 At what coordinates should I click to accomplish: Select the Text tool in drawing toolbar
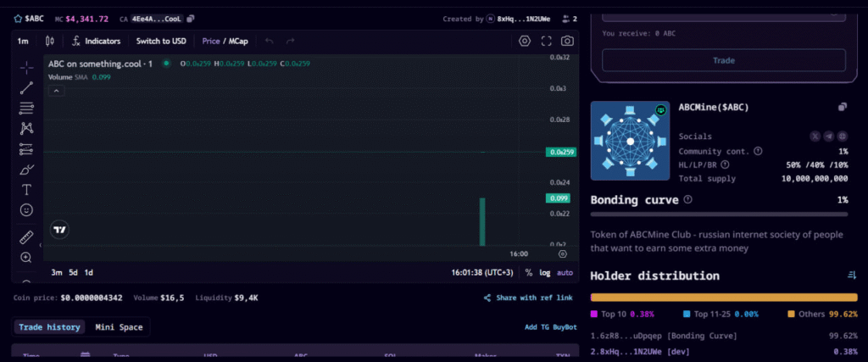click(26, 190)
